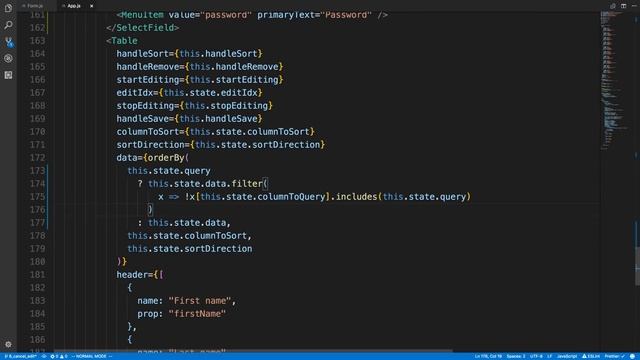Click "this.state.columnToSort," on line 178
Image resolution: width=640 pixels, height=360 pixels.
[189, 236]
